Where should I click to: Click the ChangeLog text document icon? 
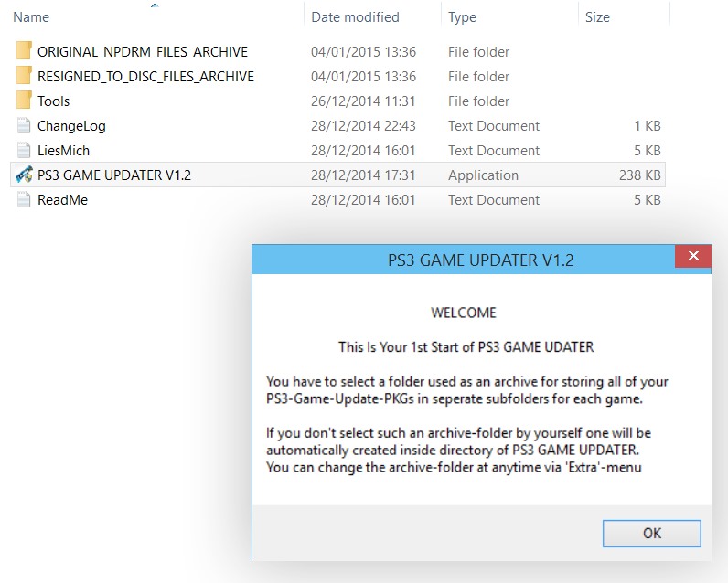click(24, 125)
